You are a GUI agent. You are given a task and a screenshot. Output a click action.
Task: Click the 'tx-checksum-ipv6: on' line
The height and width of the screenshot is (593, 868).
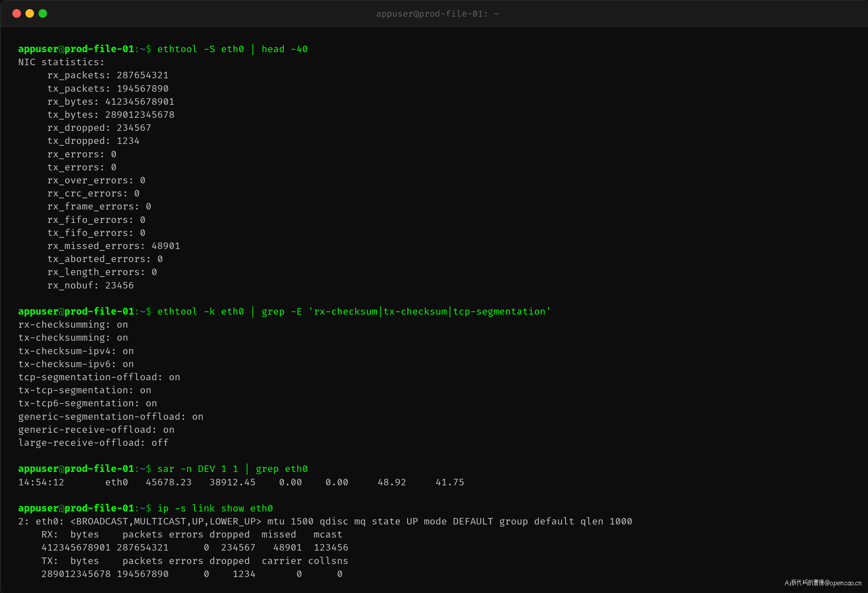coord(76,364)
